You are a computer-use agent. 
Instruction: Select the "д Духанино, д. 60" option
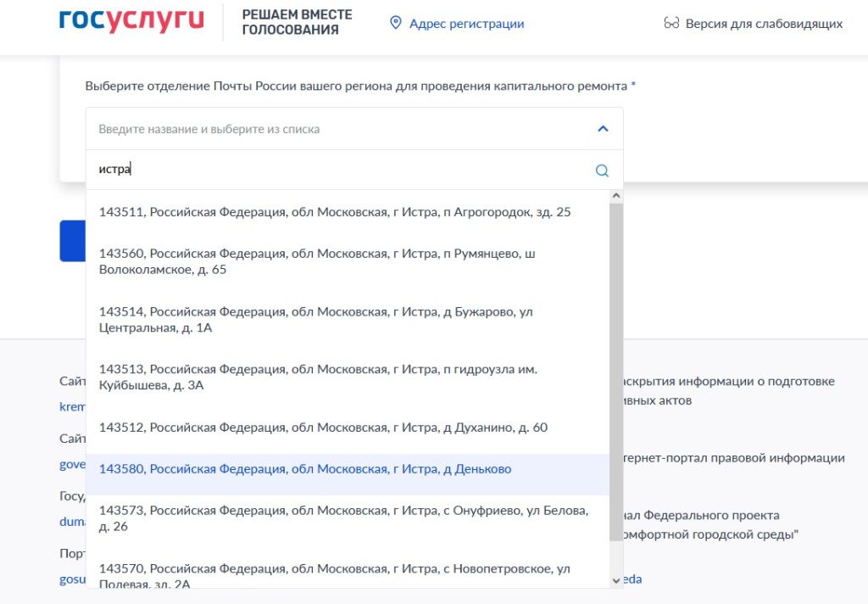(x=331, y=428)
